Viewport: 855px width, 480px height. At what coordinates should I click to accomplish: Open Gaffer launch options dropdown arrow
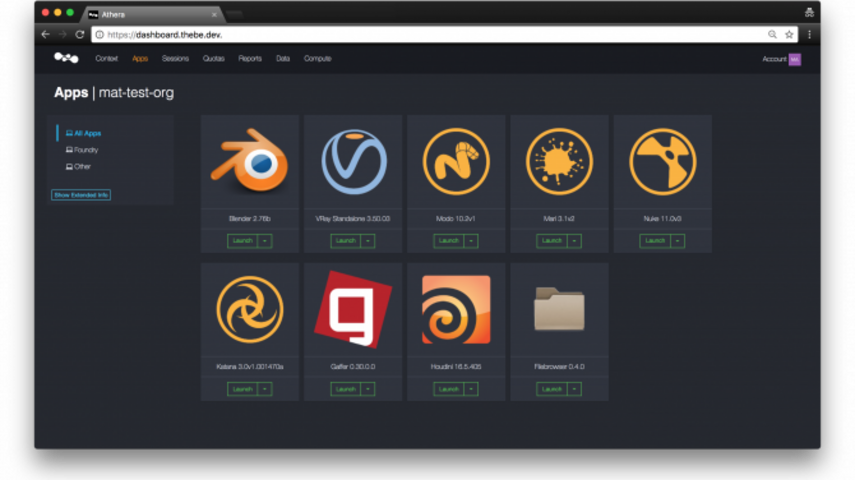(x=368, y=389)
